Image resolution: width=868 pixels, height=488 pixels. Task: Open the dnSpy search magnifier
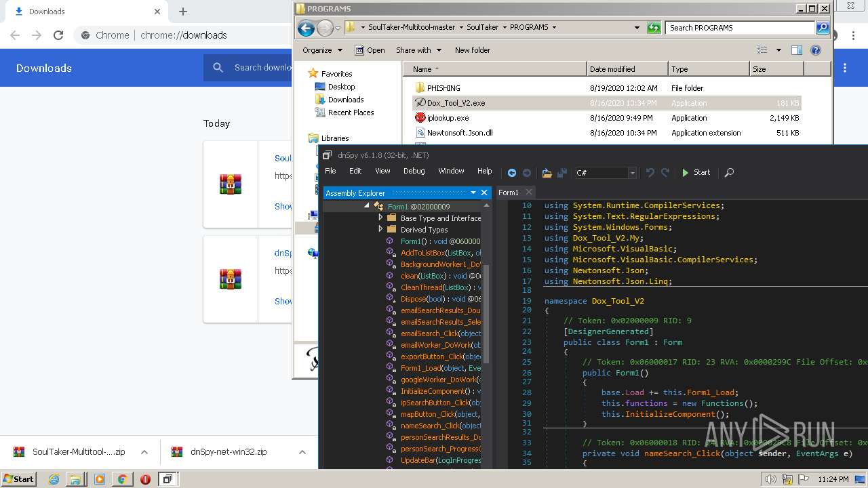tap(729, 173)
